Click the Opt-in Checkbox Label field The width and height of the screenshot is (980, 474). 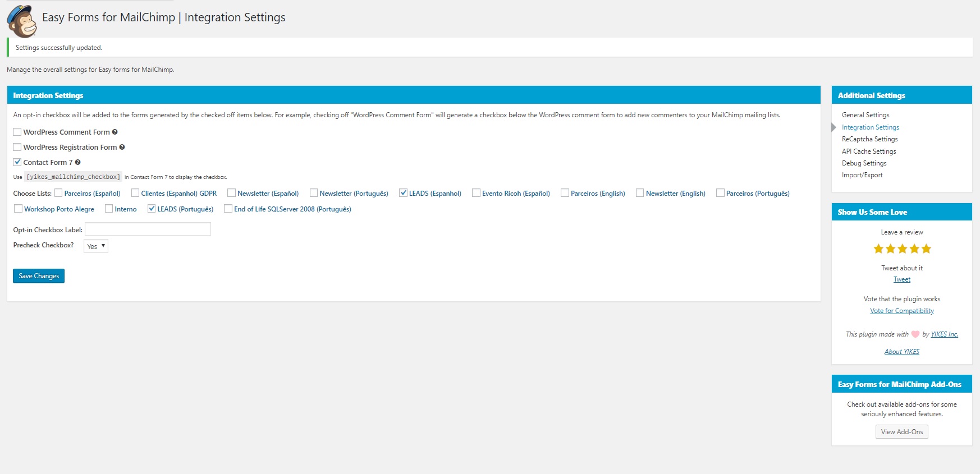pos(148,229)
